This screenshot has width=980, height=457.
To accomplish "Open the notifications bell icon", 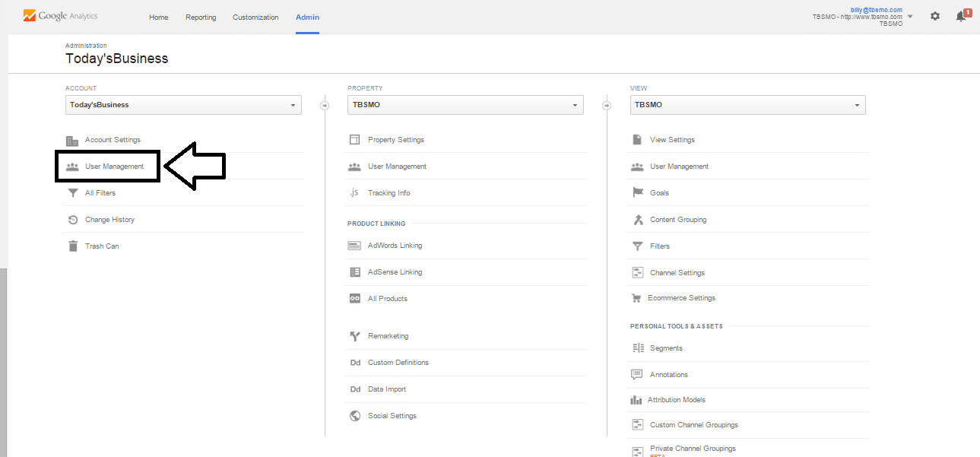I will 963,16.
